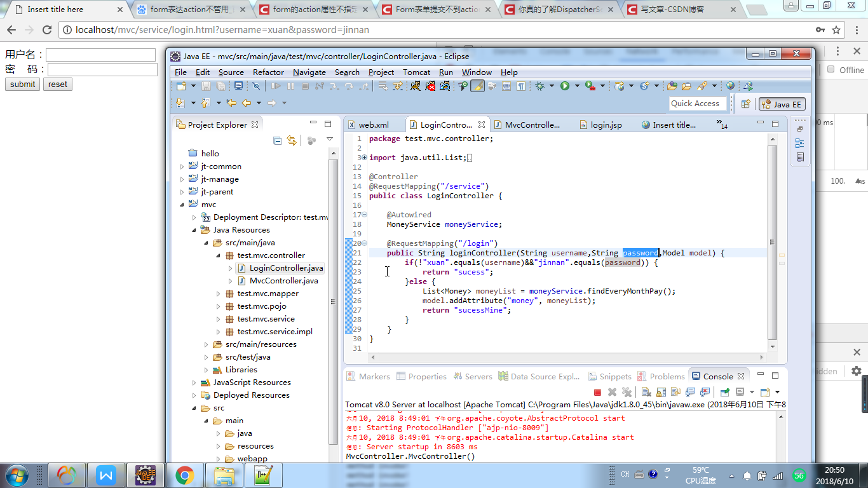This screenshot has width=868, height=488.
Task: Click the Start Tomcat cat icon
Action: pyautogui.click(x=415, y=86)
